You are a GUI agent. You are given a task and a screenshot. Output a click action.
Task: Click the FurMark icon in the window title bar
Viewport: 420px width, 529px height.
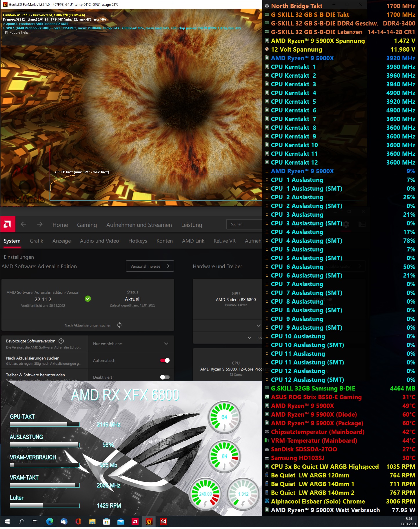pos(5,4)
